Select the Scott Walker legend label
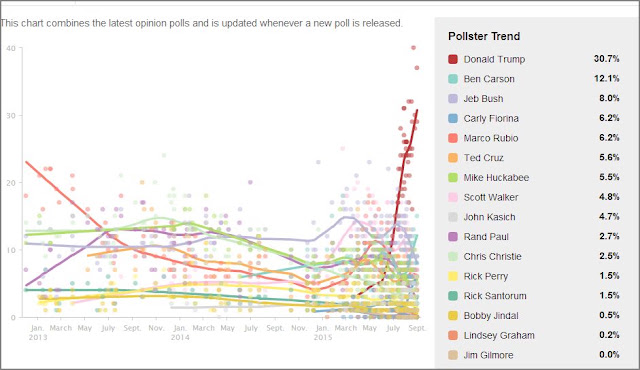The width and height of the screenshot is (640, 370). [x=491, y=197]
